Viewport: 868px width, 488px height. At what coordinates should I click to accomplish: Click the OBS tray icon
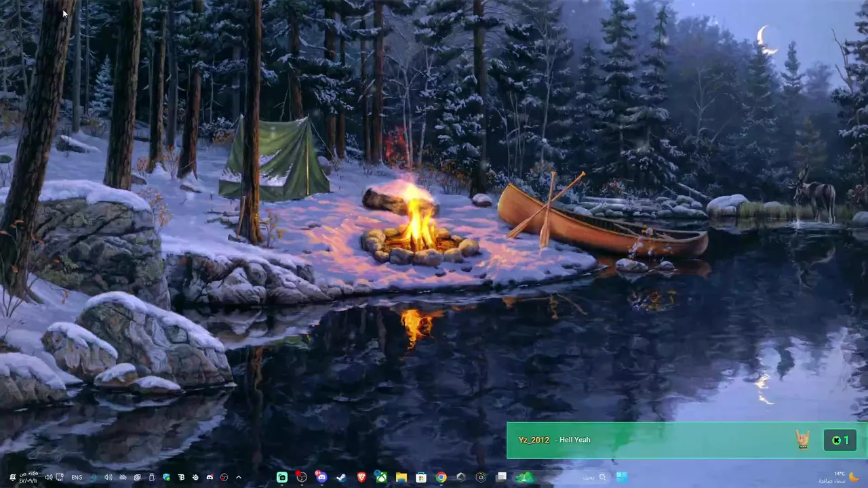(224, 477)
